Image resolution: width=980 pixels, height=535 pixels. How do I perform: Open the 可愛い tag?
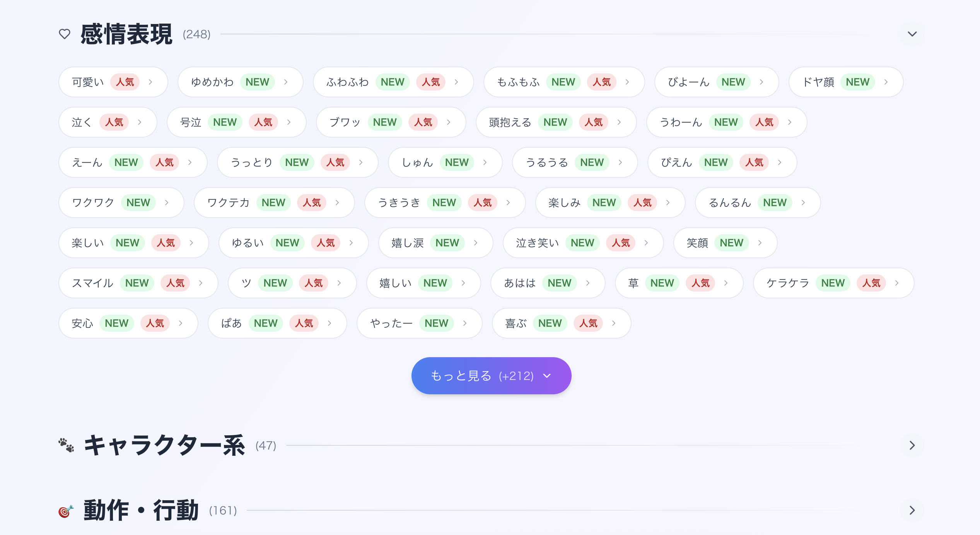[88, 82]
